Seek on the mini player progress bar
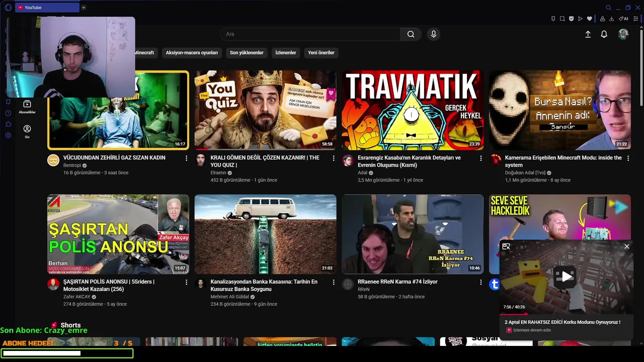Viewport: 644px width, 362px height. 566,314
